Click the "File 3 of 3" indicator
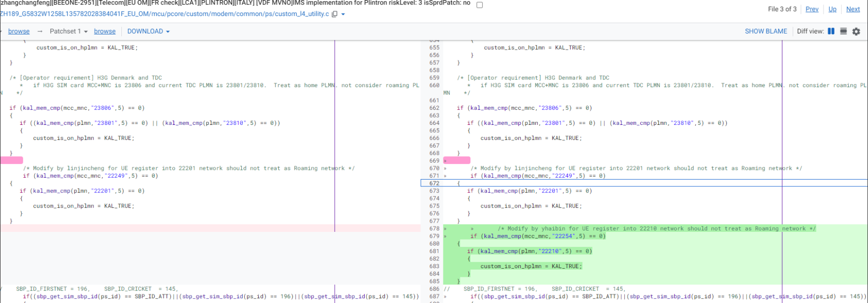The image size is (868, 303). (782, 9)
